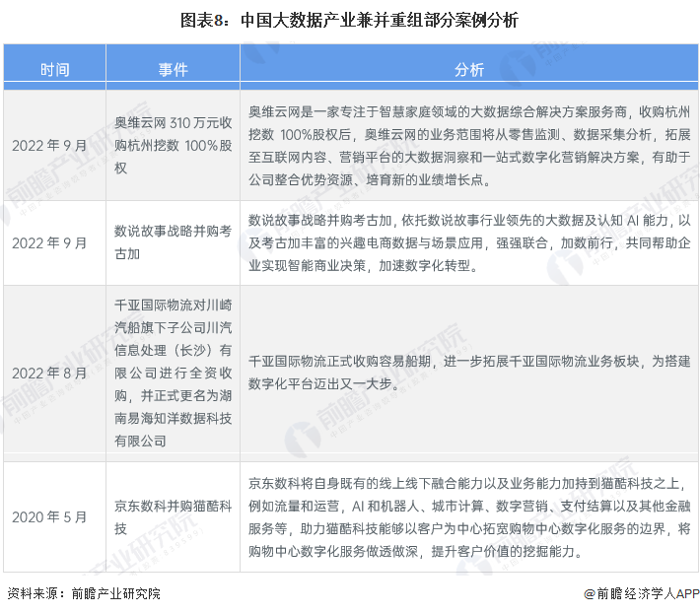This screenshot has width=700, height=614.
Task: Click the analysis text starting 京东数科将自身既有的
Action: click(x=469, y=517)
